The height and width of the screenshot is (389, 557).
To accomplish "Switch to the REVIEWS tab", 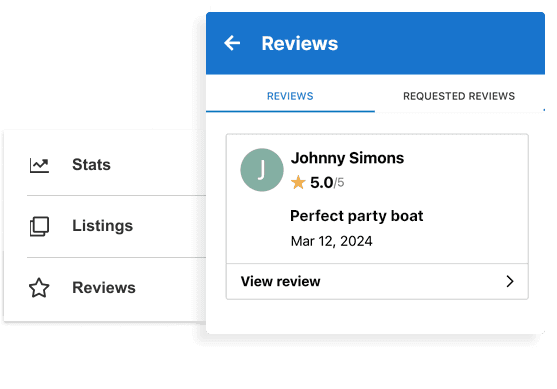I will tap(290, 96).
